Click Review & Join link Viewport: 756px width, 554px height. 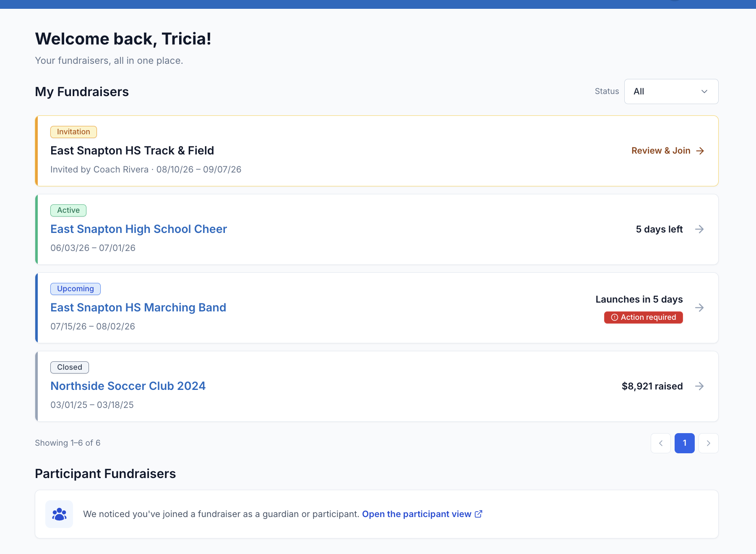(x=661, y=151)
